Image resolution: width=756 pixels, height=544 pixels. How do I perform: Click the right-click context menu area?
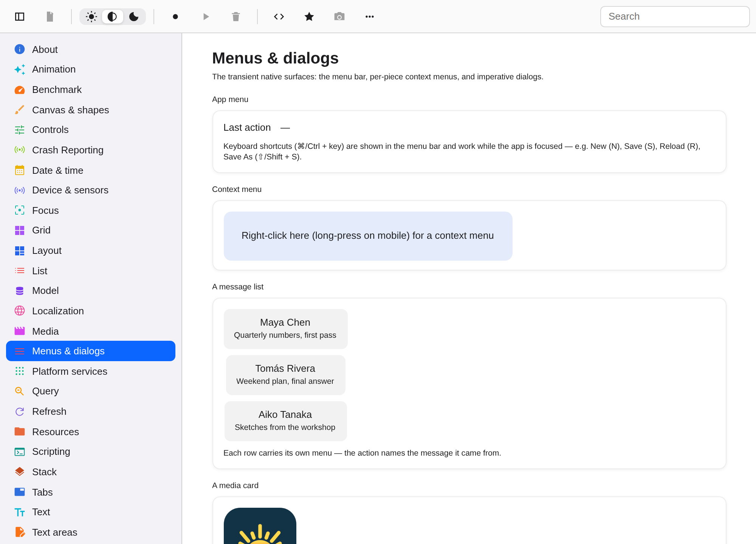pyautogui.click(x=368, y=236)
